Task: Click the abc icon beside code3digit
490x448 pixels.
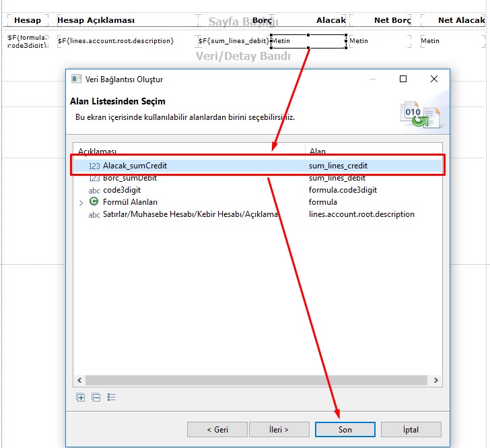Action: click(94, 191)
